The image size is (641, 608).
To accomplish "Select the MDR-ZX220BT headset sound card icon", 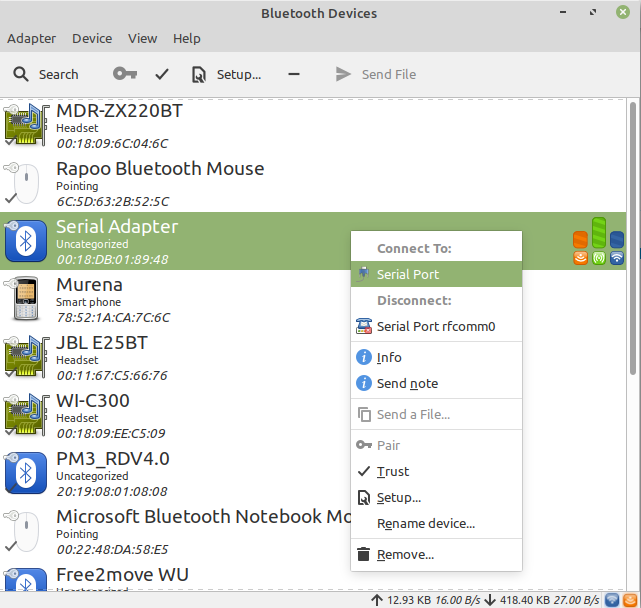I will pyautogui.click(x=26, y=125).
